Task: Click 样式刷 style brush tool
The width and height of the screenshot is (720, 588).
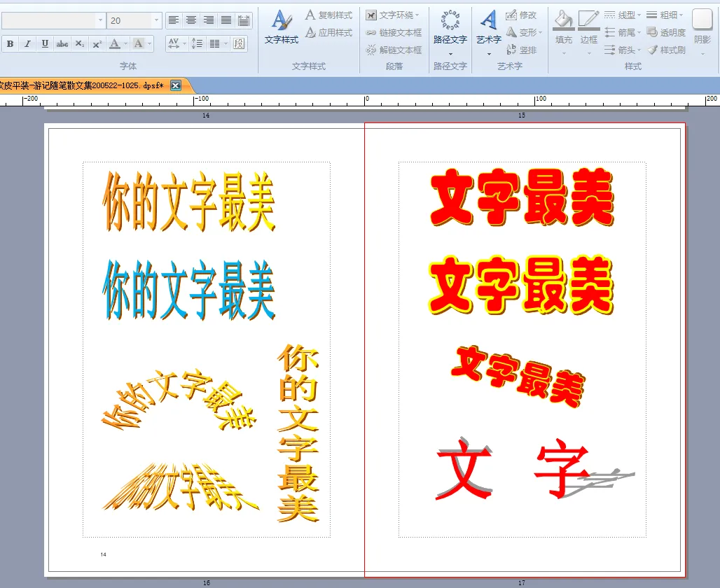Action: tap(666, 50)
